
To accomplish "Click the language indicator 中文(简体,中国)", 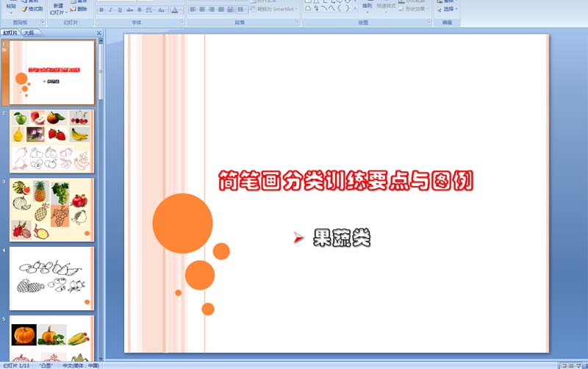I will 81,365.
